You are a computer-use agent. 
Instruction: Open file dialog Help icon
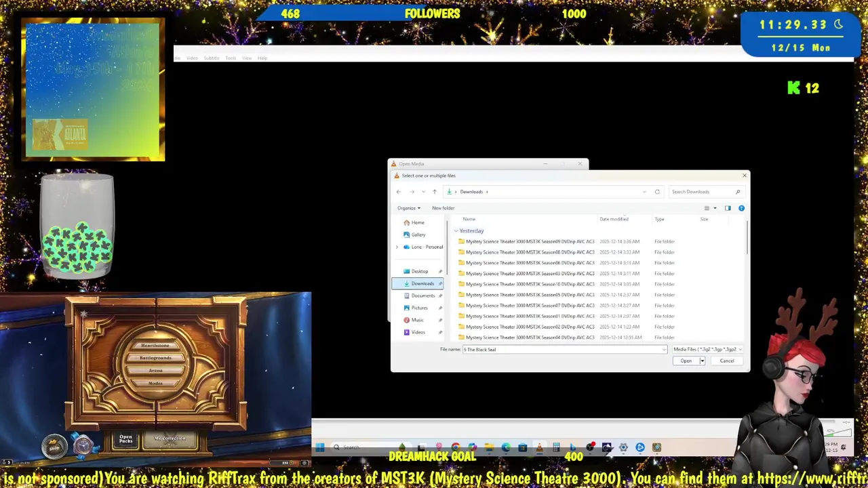(x=741, y=208)
